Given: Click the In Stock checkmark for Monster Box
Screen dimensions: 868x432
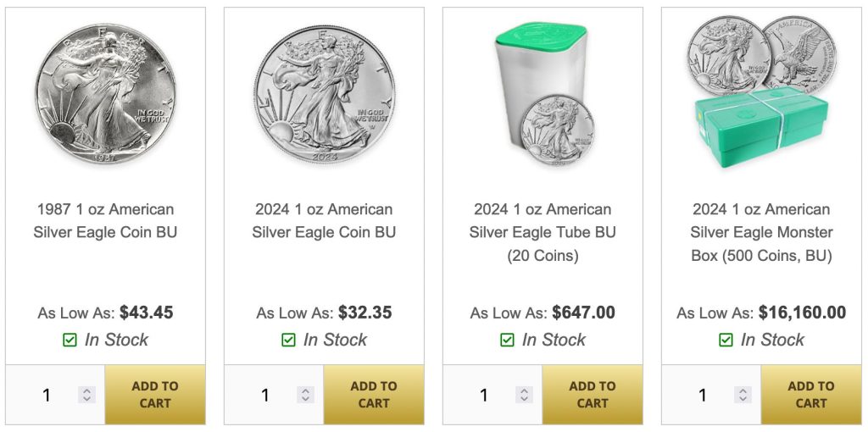Looking at the screenshot, I should (726, 341).
